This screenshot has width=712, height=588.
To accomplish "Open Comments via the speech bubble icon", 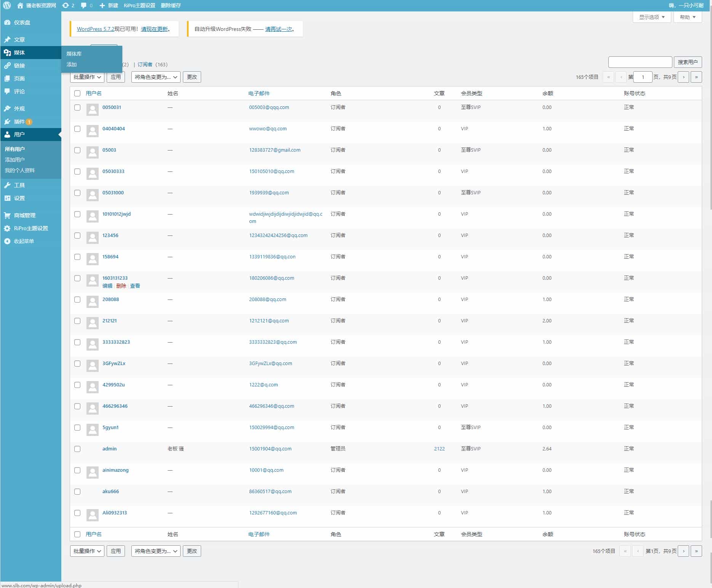I will pos(7,91).
